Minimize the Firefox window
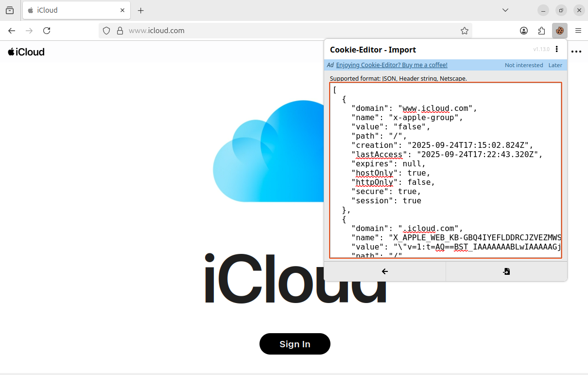Screen dimensions: 588x375 click(543, 10)
